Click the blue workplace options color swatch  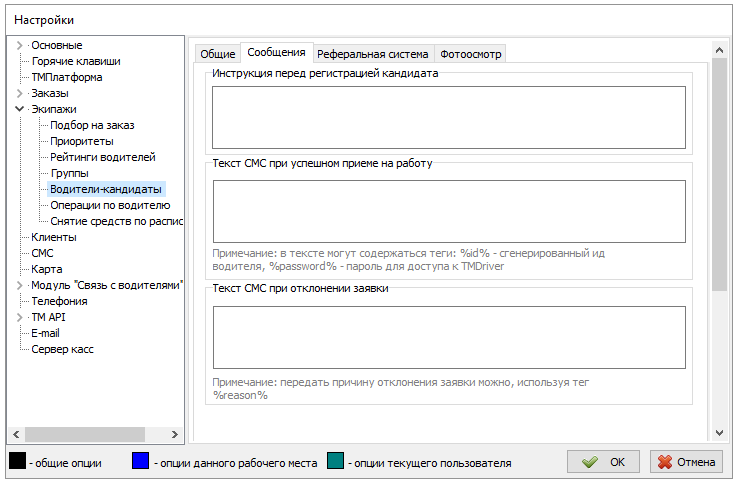pyautogui.click(x=141, y=462)
